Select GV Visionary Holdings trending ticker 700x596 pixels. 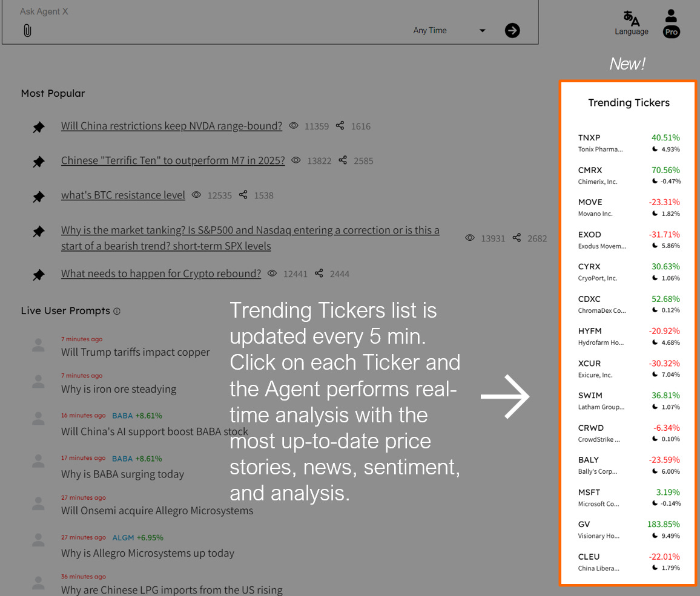click(x=629, y=529)
